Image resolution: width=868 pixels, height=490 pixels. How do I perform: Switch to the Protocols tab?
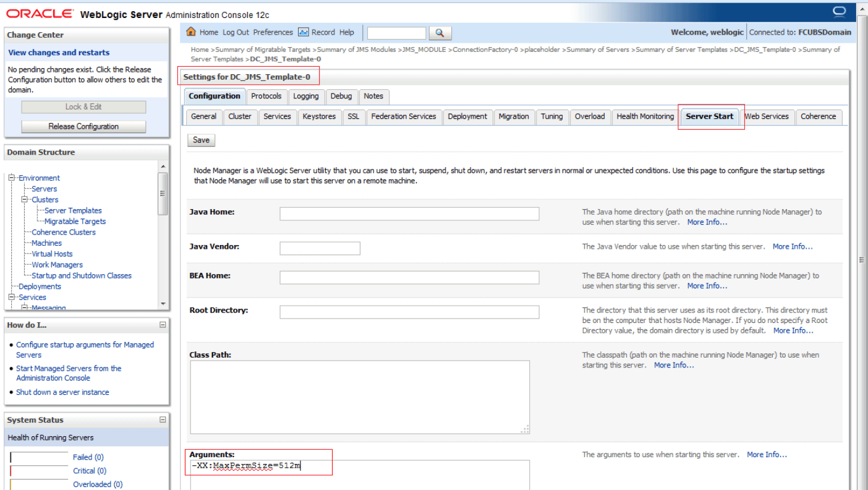click(x=266, y=97)
